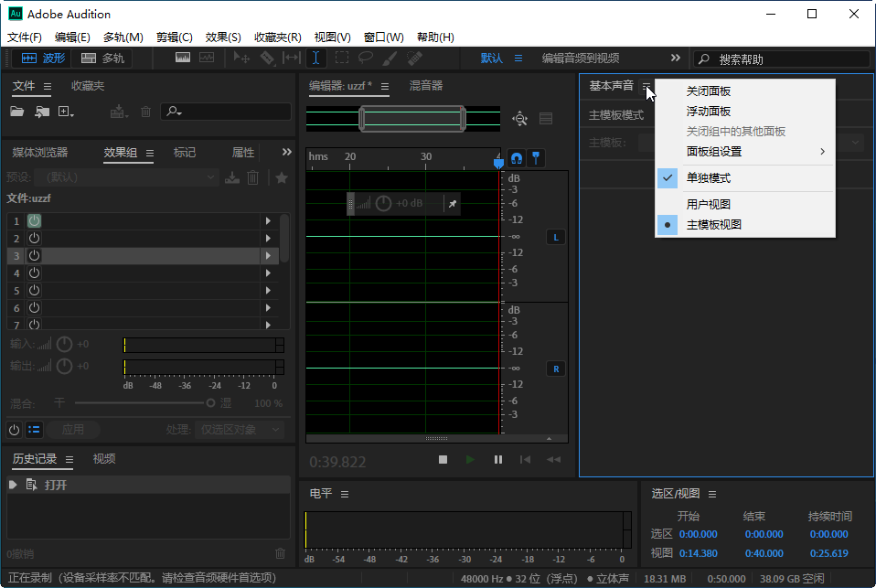This screenshot has width=876, height=588.
Task: Toggle power for effect slot 1
Action: coord(34,220)
